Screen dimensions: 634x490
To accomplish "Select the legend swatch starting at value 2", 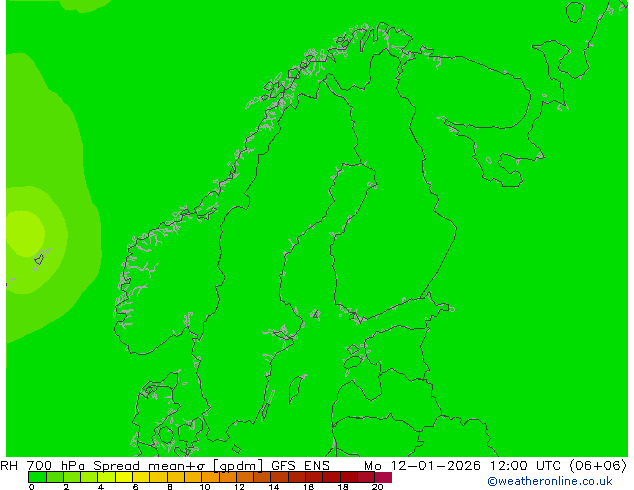I will point(72,477).
